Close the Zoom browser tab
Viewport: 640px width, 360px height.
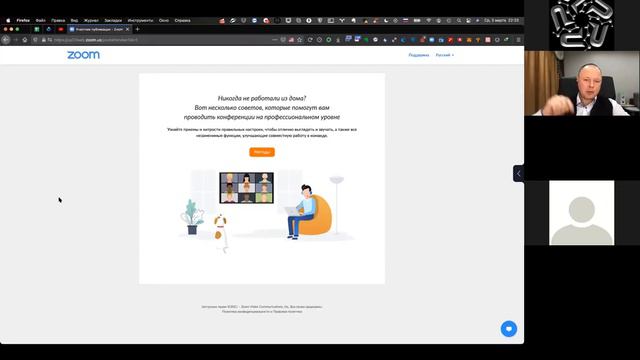[x=127, y=29]
